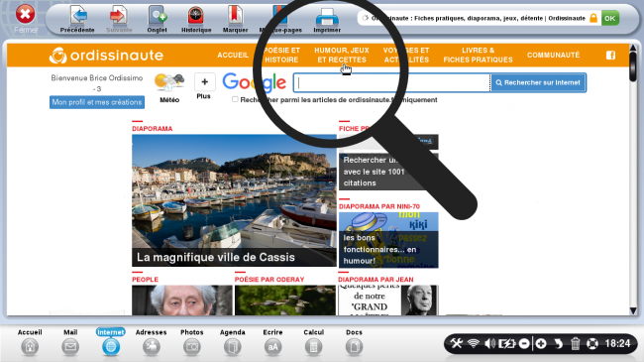Open the Communauté menu item
This screenshot has height=362, width=644.
553,55
